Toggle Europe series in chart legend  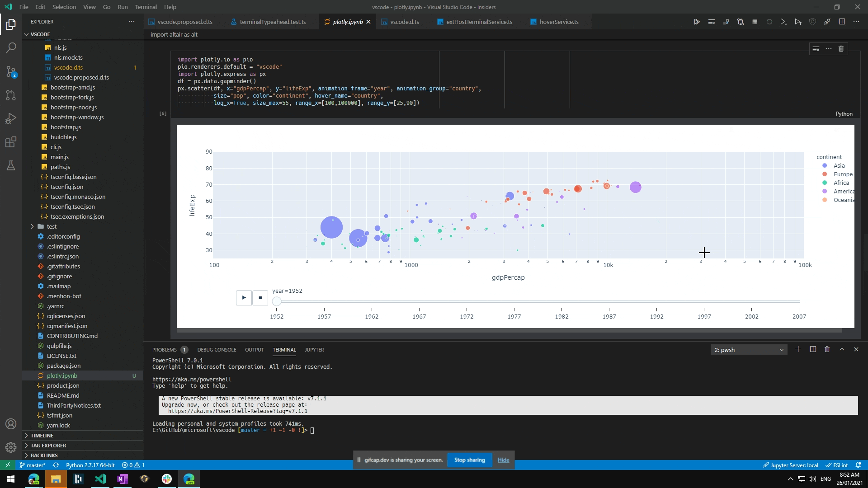point(842,174)
